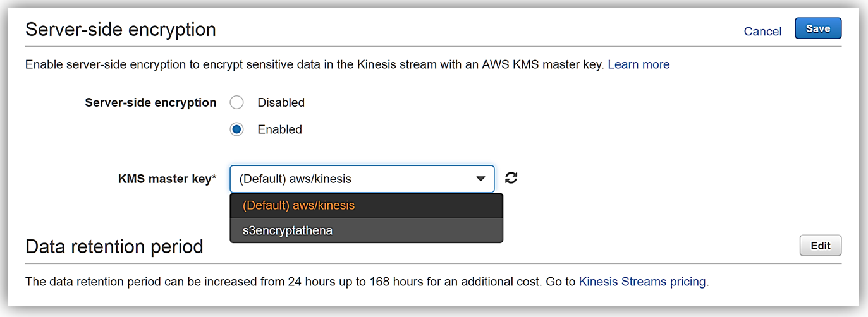
Task: Click the refresh icon beside KMS key dropdown
Action: [x=511, y=179]
